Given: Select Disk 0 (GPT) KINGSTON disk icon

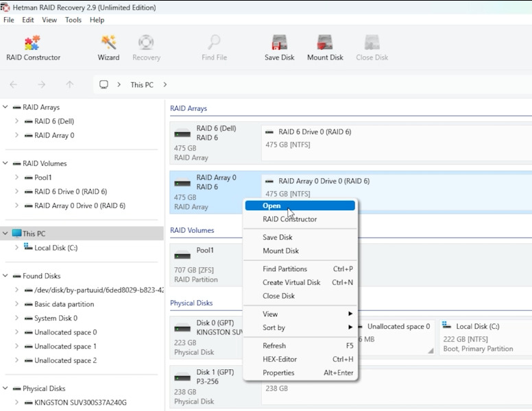Looking at the screenshot, I should 182,328.
